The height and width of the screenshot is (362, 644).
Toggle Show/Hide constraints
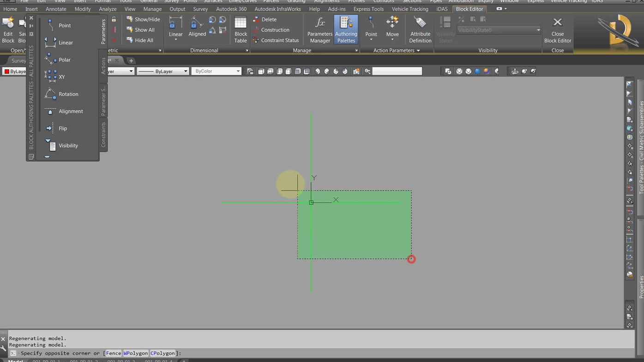click(x=143, y=19)
